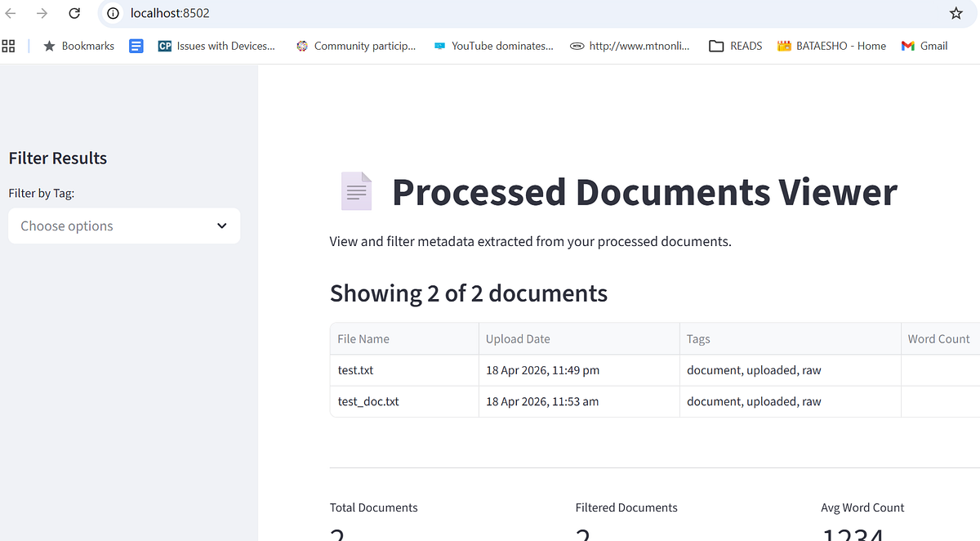
Task: Click the Filtered Documents metric label
Action: [x=626, y=507]
